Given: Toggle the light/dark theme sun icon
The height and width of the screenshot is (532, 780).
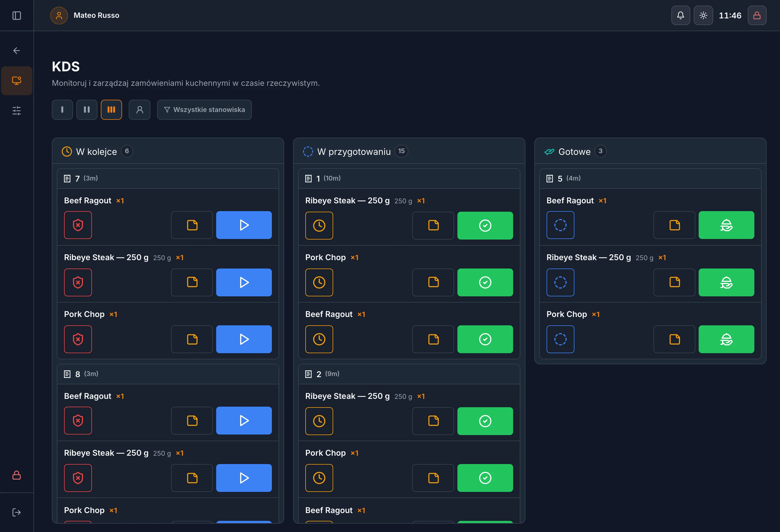Looking at the screenshot, I should pyautogui.click(x=703, y=15).
